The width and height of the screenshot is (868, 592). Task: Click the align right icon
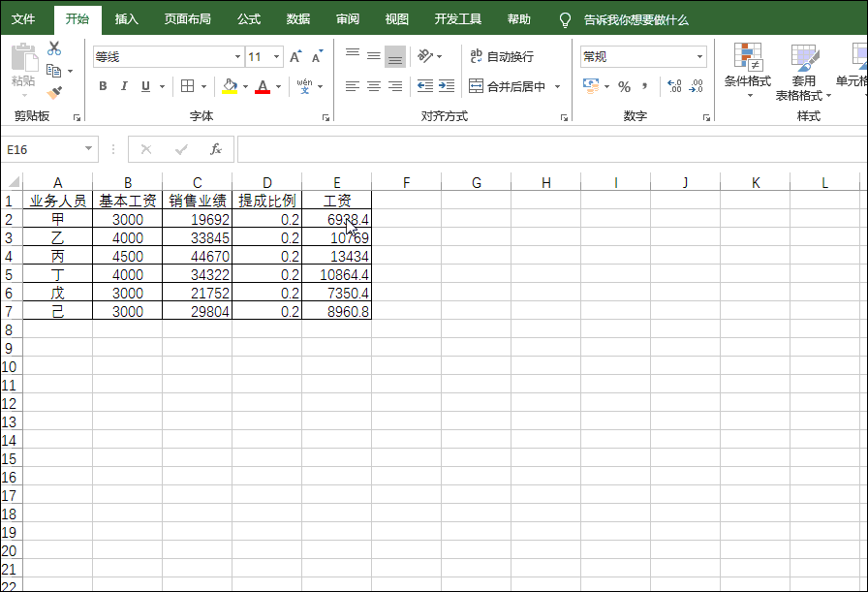pos(395,86)
